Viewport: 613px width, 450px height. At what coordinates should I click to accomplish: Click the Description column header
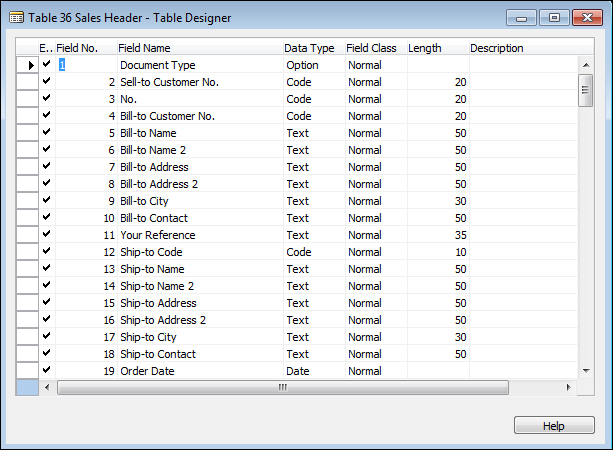point(523,48)
